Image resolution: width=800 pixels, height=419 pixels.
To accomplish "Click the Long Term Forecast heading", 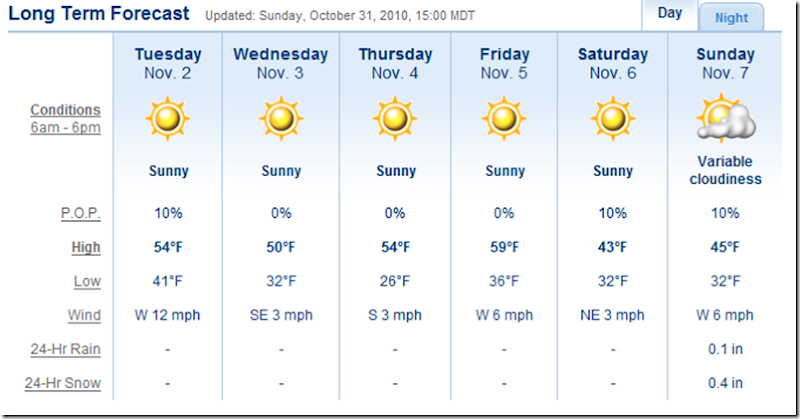I will point(99,14).
